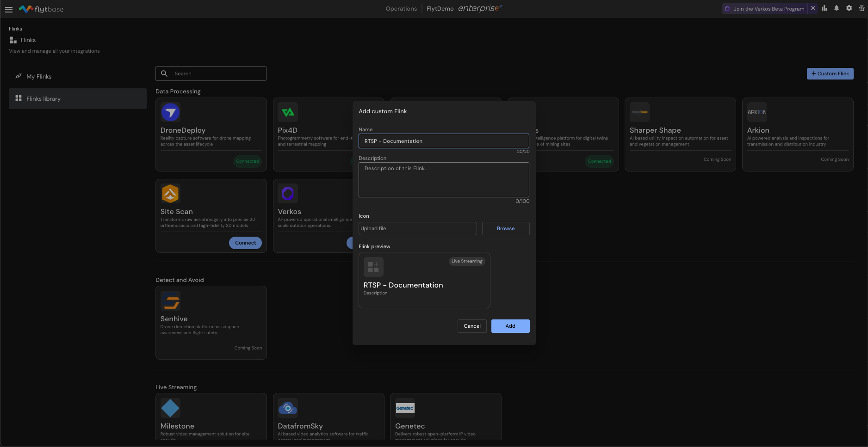Edit the Name field in dialog
The image size is (868, 447).
[x=444, y=141]
